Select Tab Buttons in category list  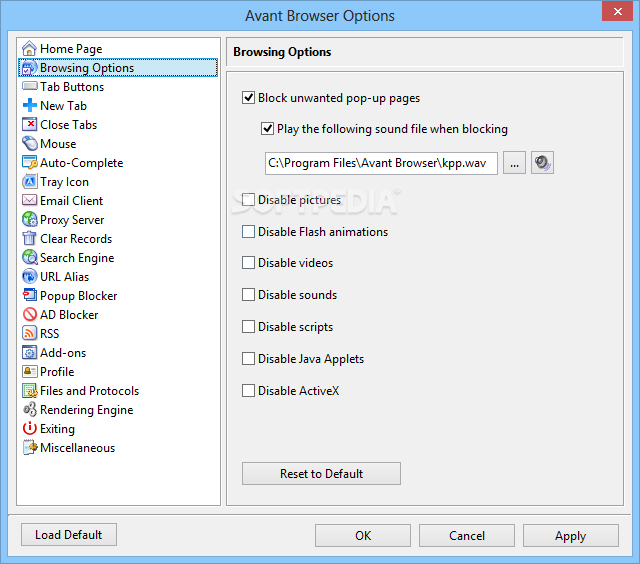tap(72, 87)
